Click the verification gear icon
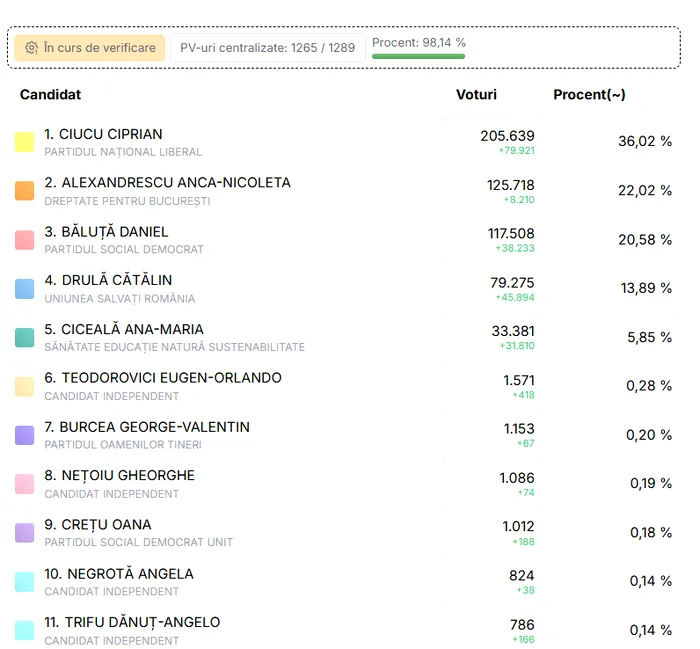 pyautogui.click(x=32, y=48)
